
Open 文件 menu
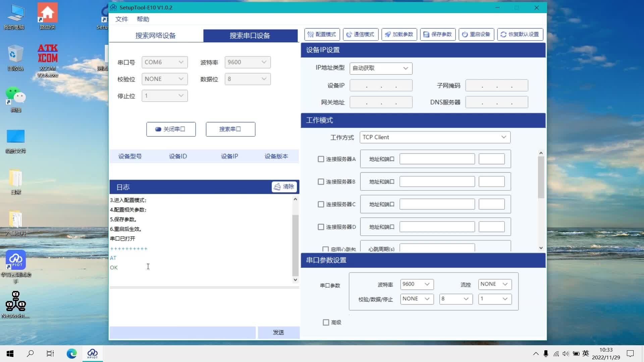pyautogui.click(x=121, y=19)
